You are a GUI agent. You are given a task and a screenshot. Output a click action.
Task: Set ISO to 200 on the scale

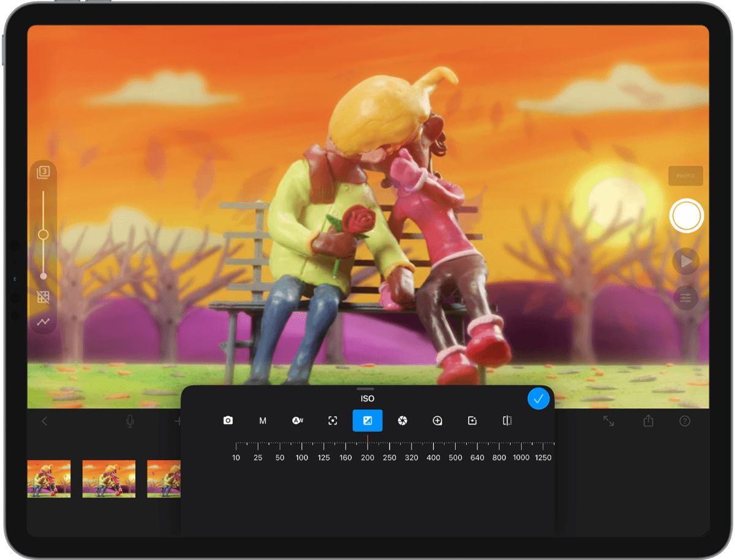[x=367, y=457]
